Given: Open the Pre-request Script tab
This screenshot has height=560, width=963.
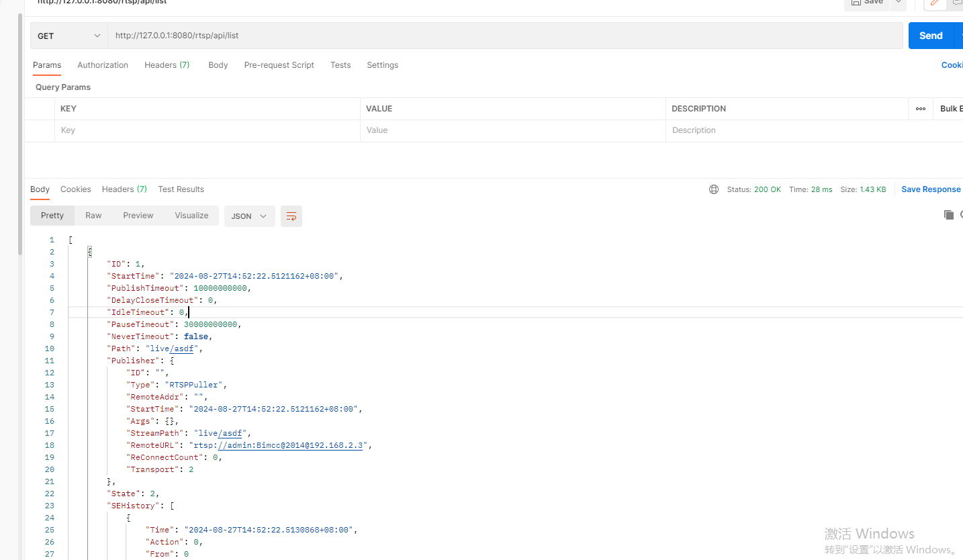Looking at the screenshot, I should tap(279, 65).
